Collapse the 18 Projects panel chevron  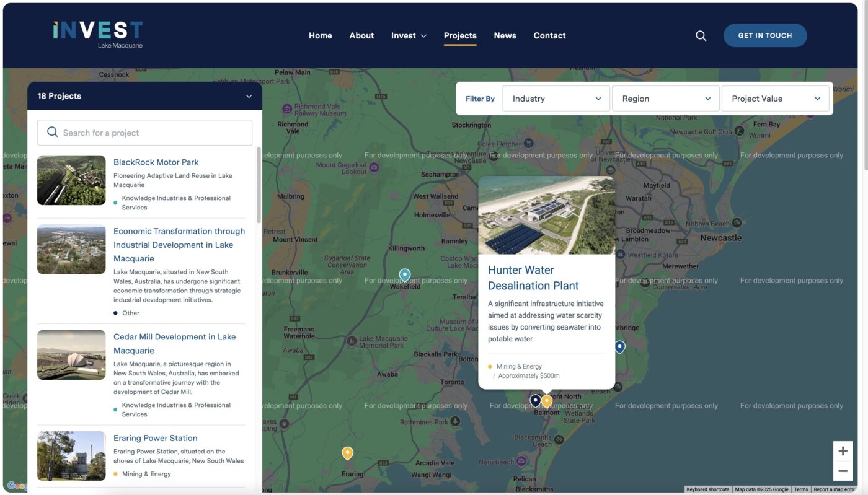pyautogui.click(x=249, y=97)
